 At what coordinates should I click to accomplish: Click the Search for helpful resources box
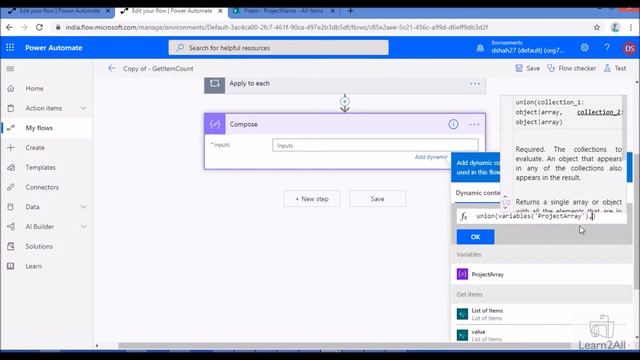point(278,48)
